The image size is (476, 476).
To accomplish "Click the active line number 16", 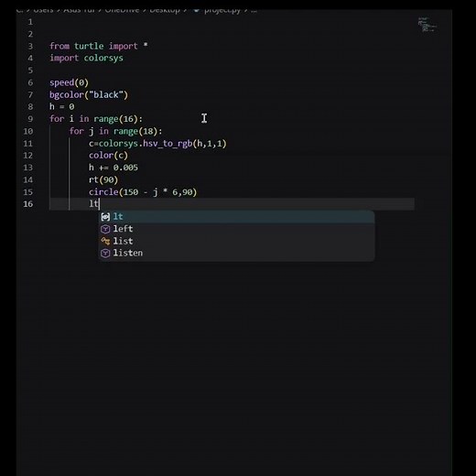I will pos(28,204).
